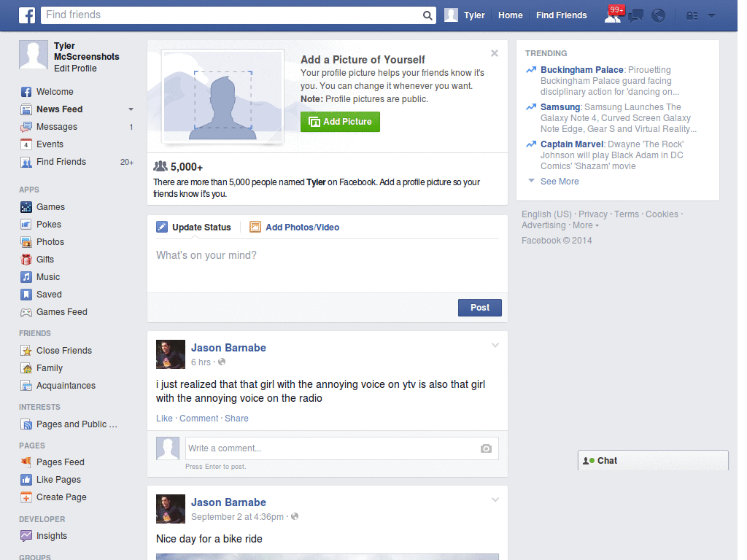
Task: Click the search magnifier icon
Action: coord(427,15)
